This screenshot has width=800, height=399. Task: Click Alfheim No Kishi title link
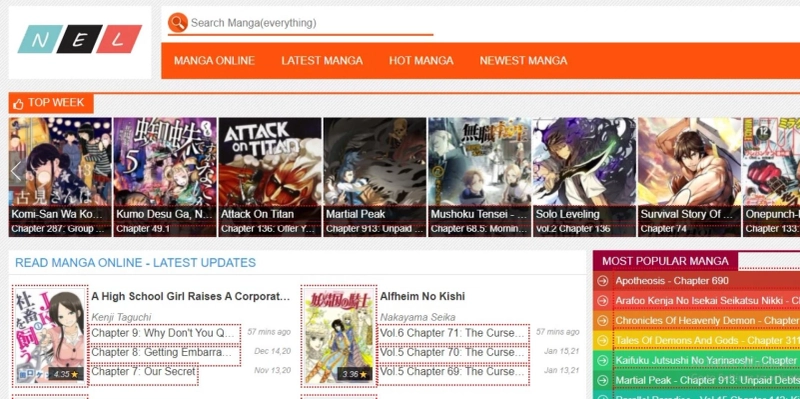(x=422, y=296)
